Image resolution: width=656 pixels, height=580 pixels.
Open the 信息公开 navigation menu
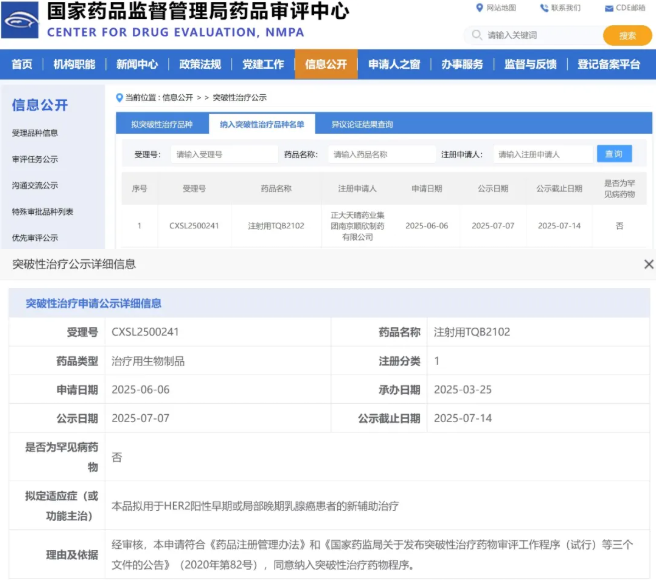point(325,65)
